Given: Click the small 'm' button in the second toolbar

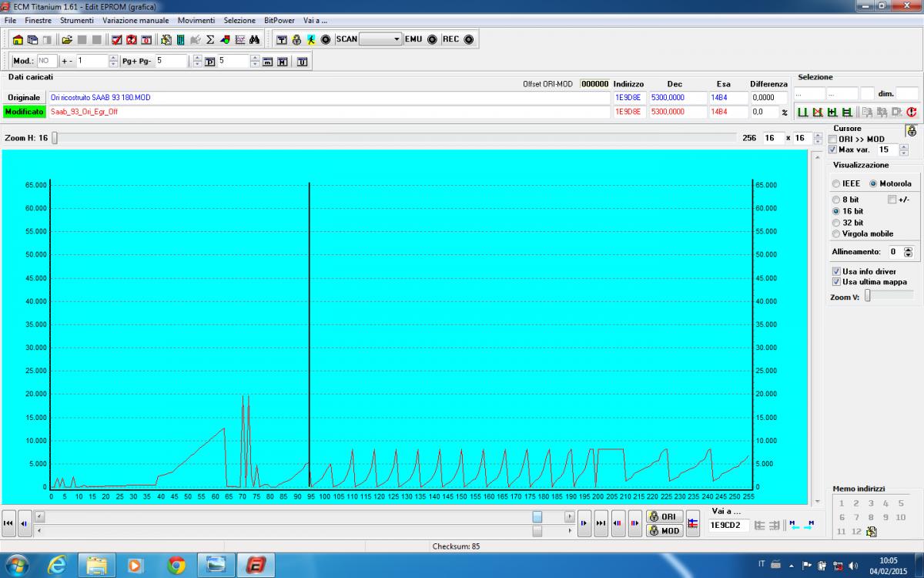Looking at the screenshot, I should tap(268, 62).
